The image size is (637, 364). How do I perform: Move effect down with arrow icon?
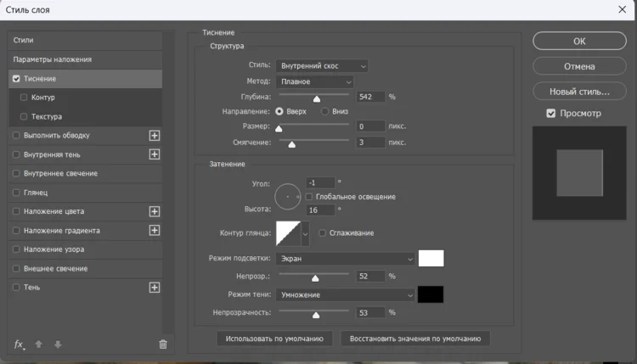pos(58,344)
